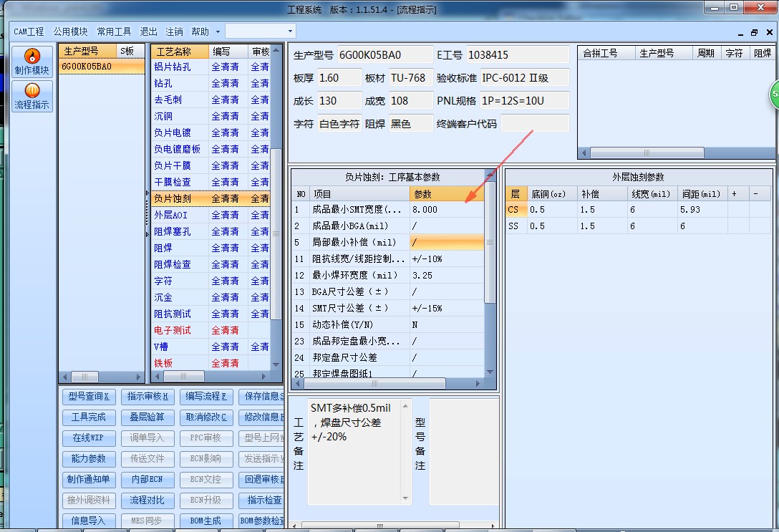Select the 铣板 process row

point(211,363)
